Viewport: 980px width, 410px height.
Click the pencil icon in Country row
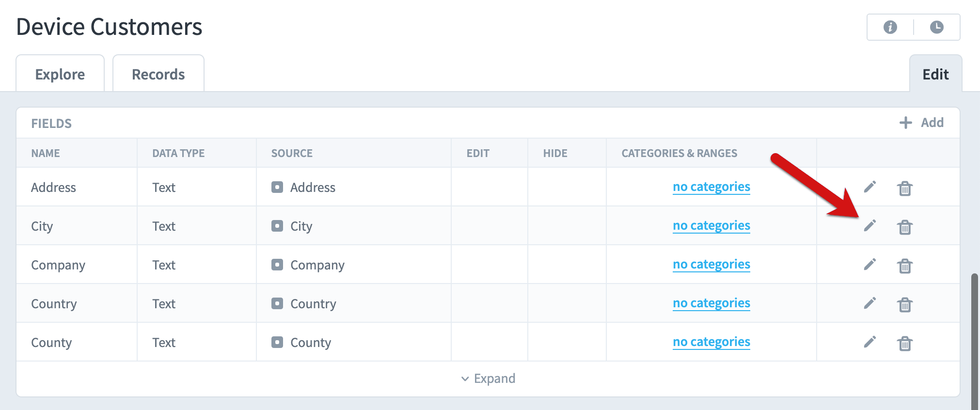(870, 303)
